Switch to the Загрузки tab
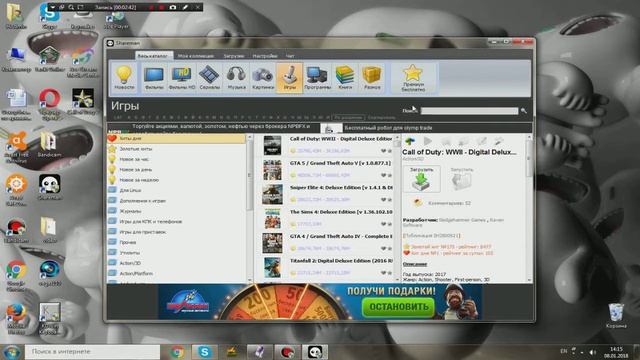640x360 pixels. [234, 56]
